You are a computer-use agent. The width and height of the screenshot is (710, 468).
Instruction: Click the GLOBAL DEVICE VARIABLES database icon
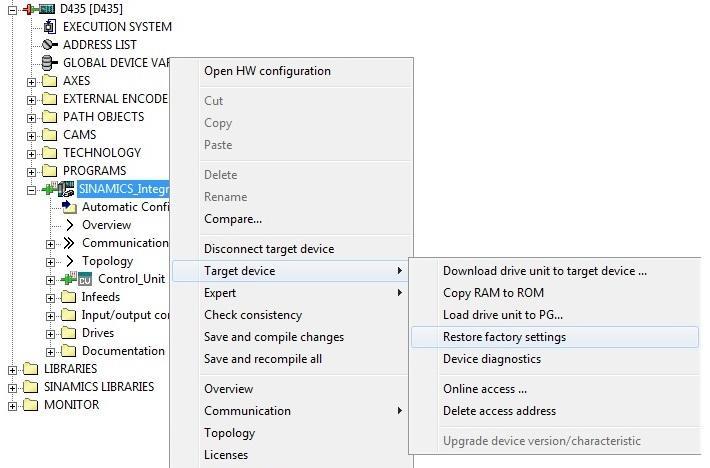[x=49, y=62]
